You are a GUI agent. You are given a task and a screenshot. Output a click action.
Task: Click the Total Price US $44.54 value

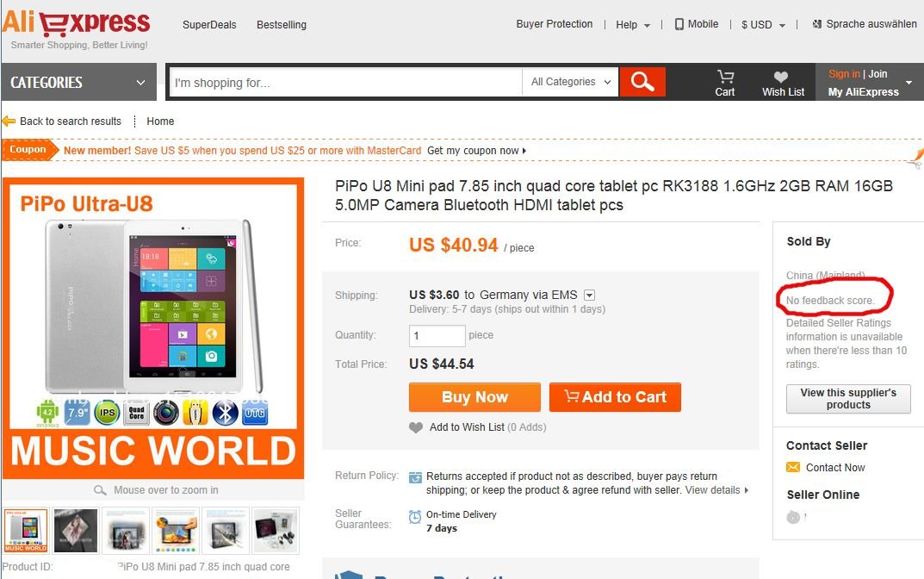[x=442, y=364]
